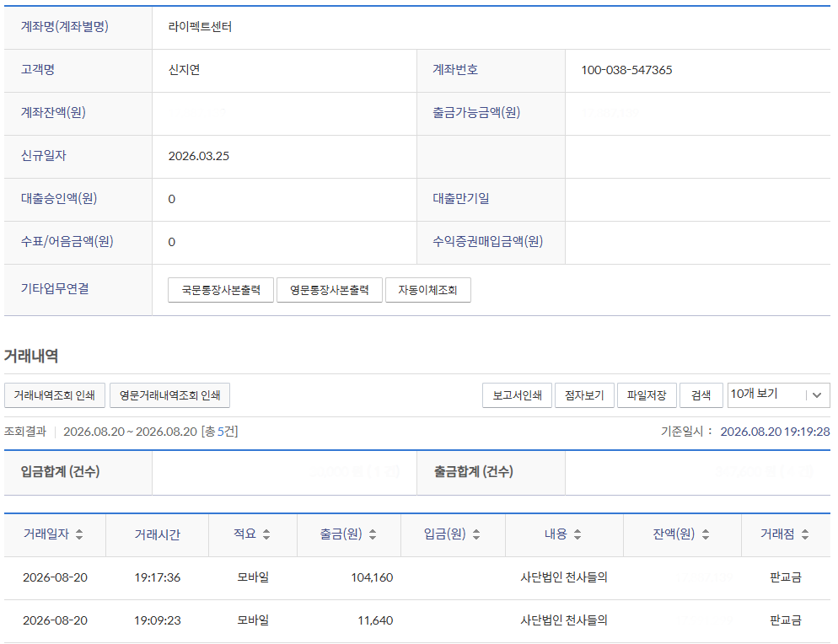The height and width of the screenshot is (644, 838).
Task: Click the 거래시간 column header
Action: [x=157, y=534]
